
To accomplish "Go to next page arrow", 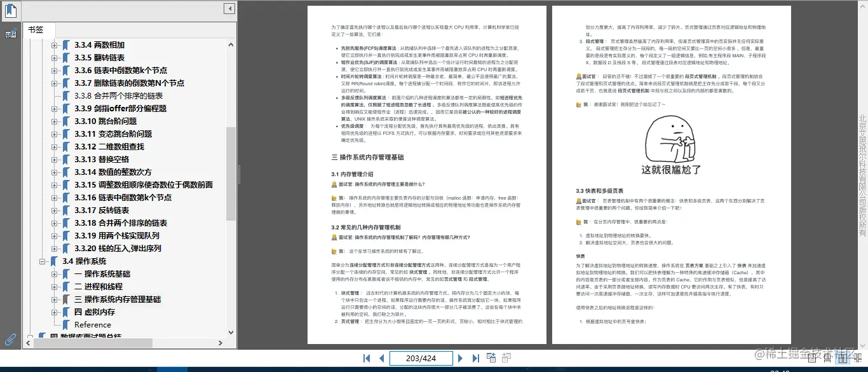I will 461,359.
